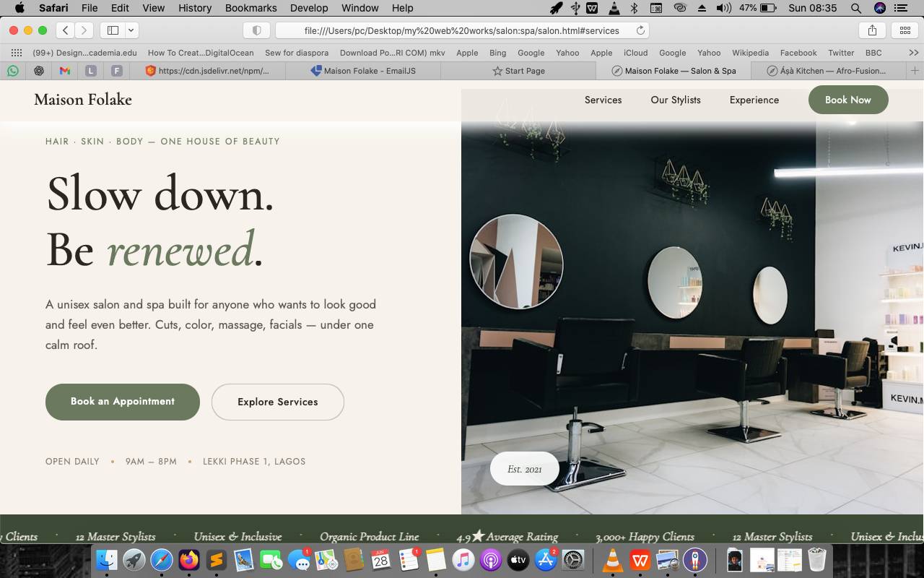The image size is (924, 578).
Task: Open the Wikipedia bookmark
Action: (750, 53)
